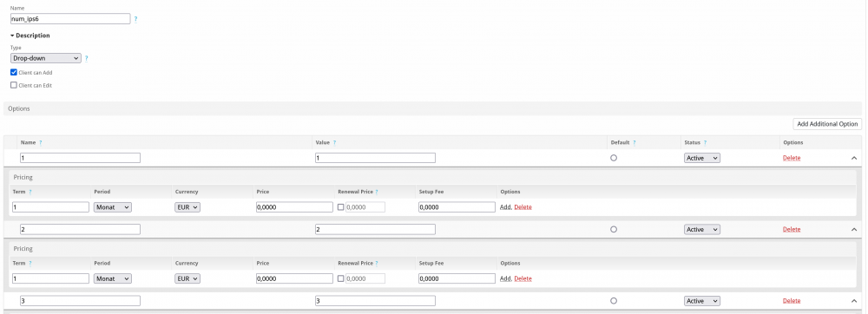Focus option 1 Name input field
The image size is (868, 314).
tap(80, 158)
